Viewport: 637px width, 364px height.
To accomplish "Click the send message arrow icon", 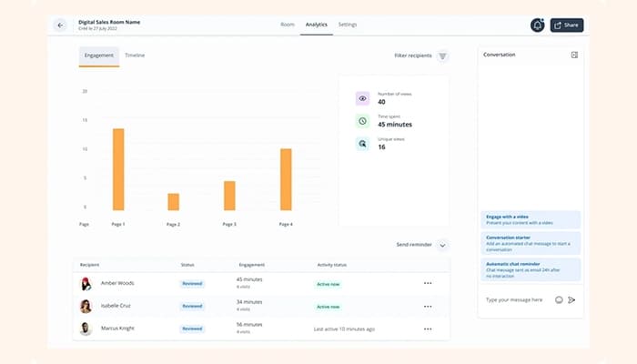I will (x=571, y=299).
